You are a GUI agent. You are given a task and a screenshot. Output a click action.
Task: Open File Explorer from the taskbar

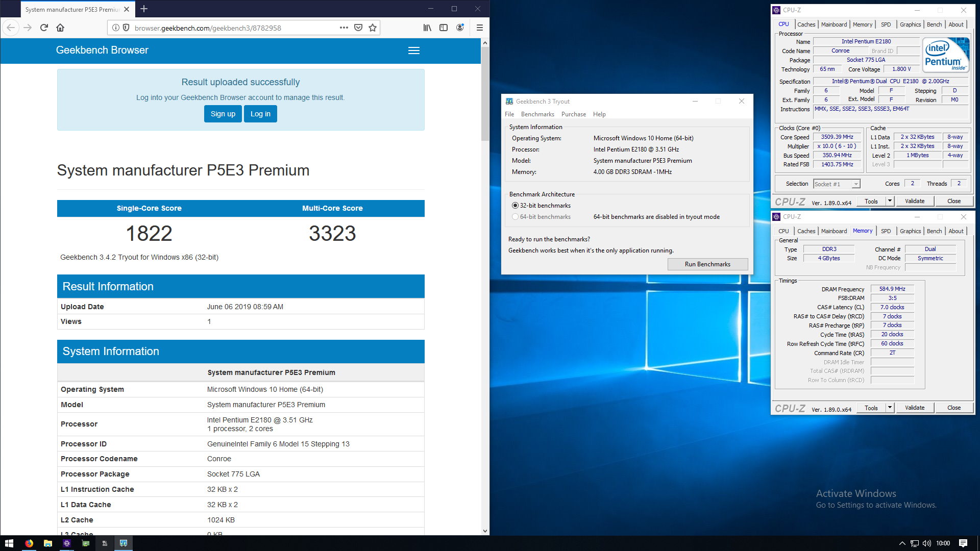pos(48,543)
